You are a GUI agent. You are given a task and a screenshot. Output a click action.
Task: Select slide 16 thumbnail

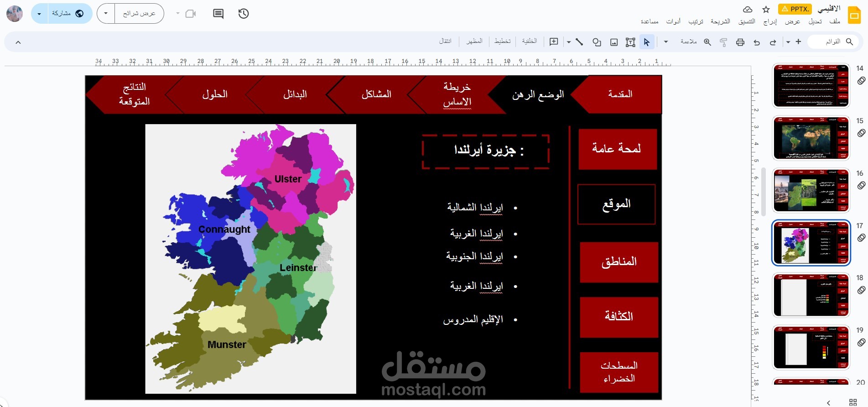811,191
